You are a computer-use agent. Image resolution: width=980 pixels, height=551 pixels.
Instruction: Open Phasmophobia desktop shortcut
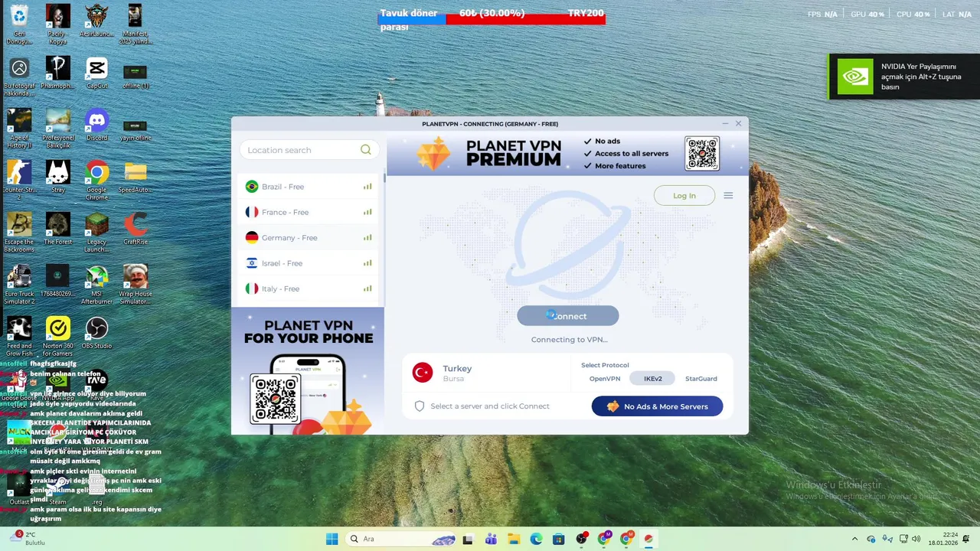pyautogui.click(x=58, y=73)
